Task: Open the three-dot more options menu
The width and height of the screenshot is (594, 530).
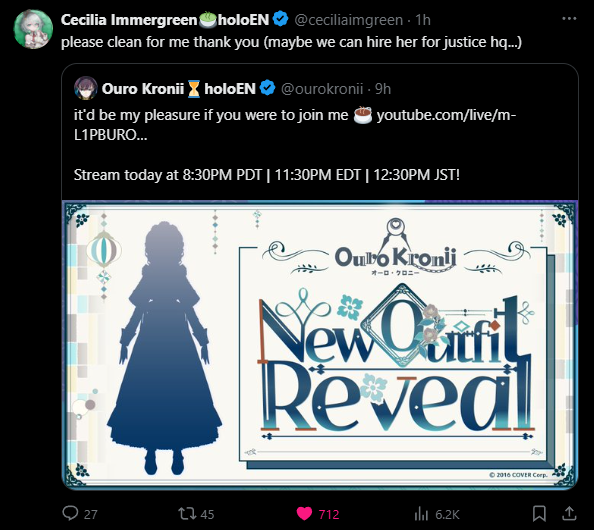Action: (x=569, y=19)
